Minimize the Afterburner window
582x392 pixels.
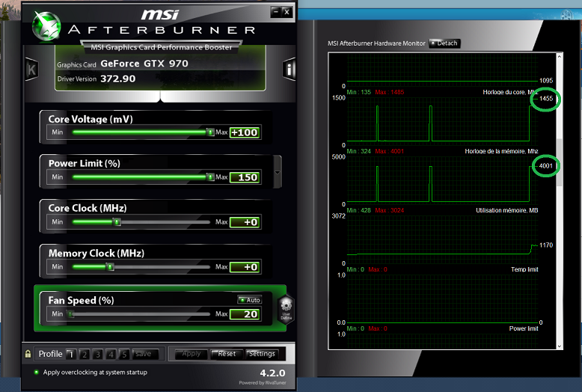tap(276, 12)
